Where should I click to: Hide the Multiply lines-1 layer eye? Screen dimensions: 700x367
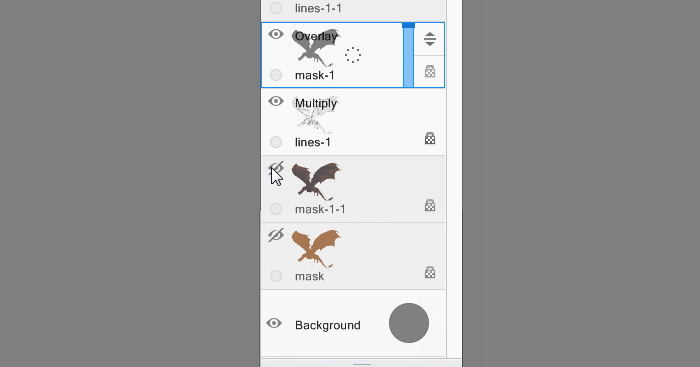tap(276, 101)
